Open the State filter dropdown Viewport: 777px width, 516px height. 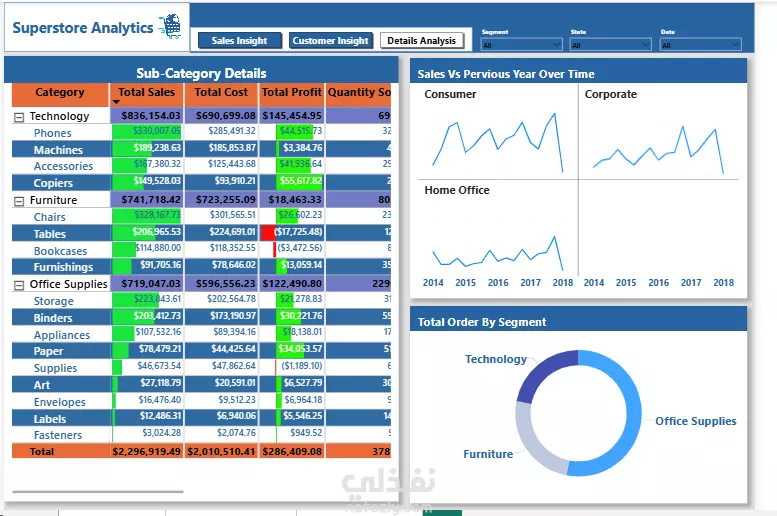(x=610, y=45)
